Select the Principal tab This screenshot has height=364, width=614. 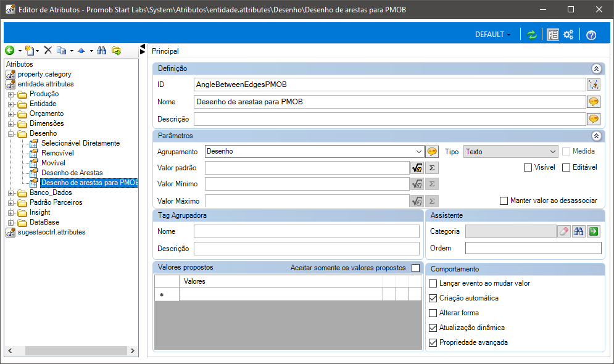pos(165,52)
